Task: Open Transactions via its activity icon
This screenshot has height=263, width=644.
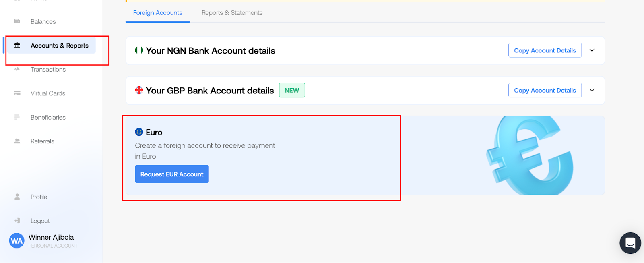Action: [x=17, y=69]
